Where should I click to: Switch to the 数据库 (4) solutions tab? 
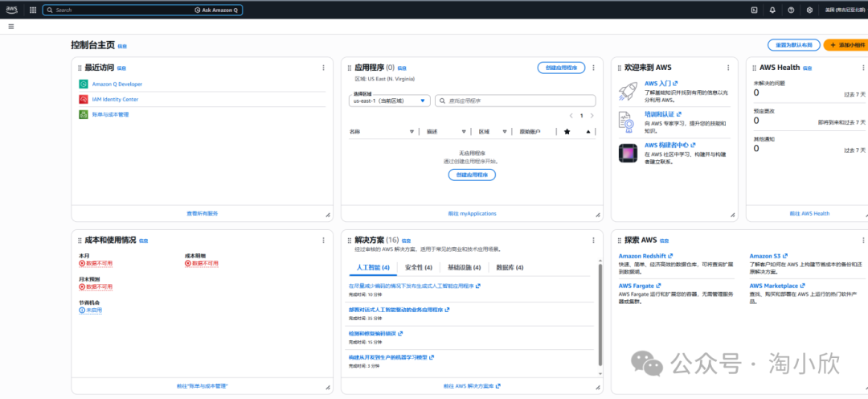click(x=510, y=268)
